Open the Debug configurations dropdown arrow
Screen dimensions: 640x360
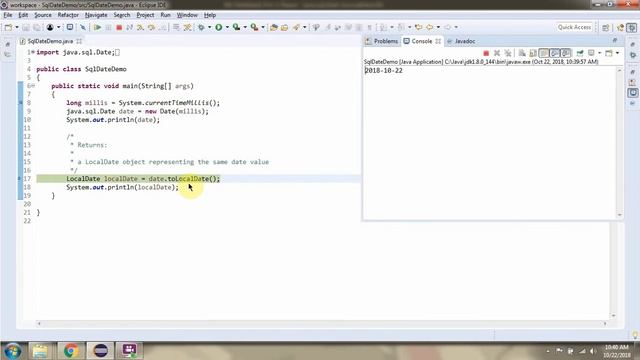click(x=209, y=27)
